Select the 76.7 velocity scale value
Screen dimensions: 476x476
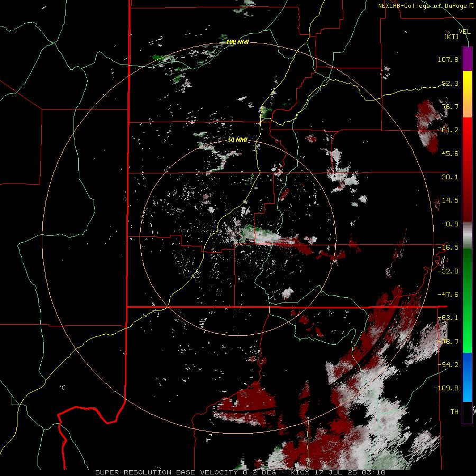click(450, 106)
